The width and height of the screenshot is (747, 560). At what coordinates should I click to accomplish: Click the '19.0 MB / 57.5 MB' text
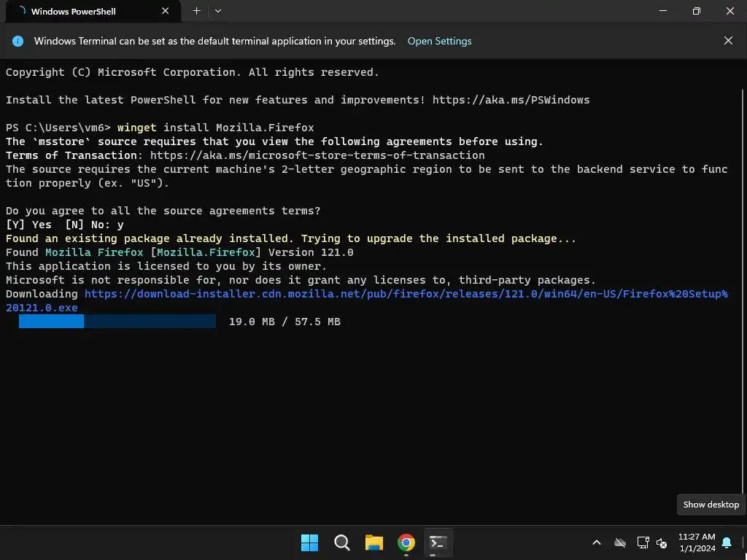[285, 322]
